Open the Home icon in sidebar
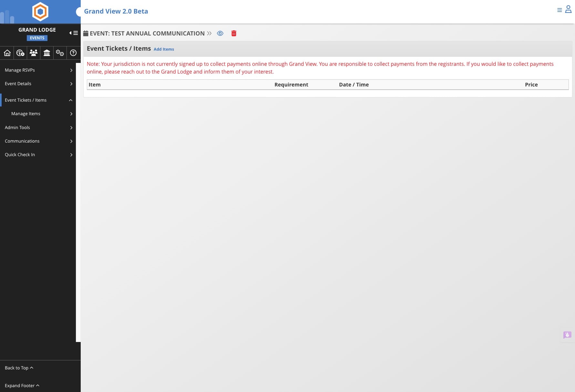Viewport: 575px width, 392px height. click(x=7, y=53)
